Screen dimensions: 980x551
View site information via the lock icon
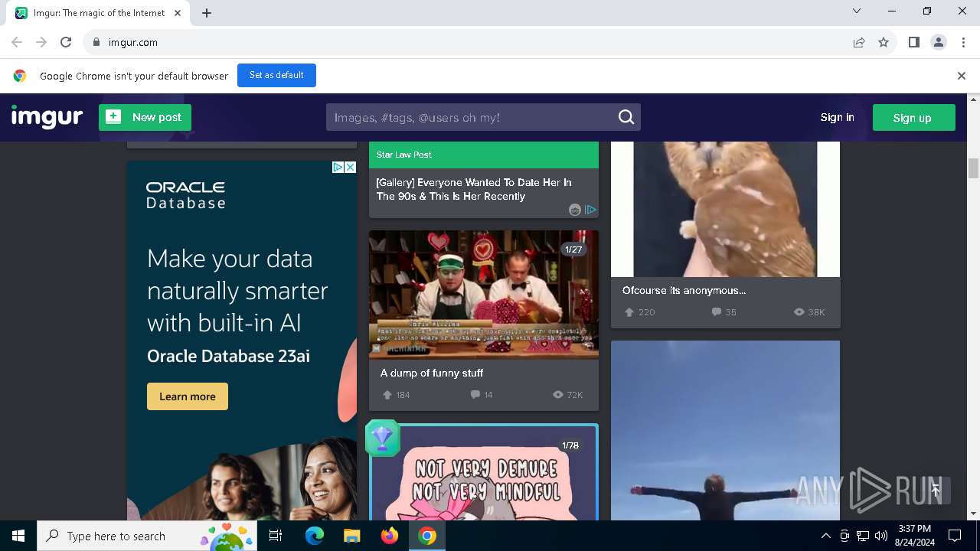96,42
